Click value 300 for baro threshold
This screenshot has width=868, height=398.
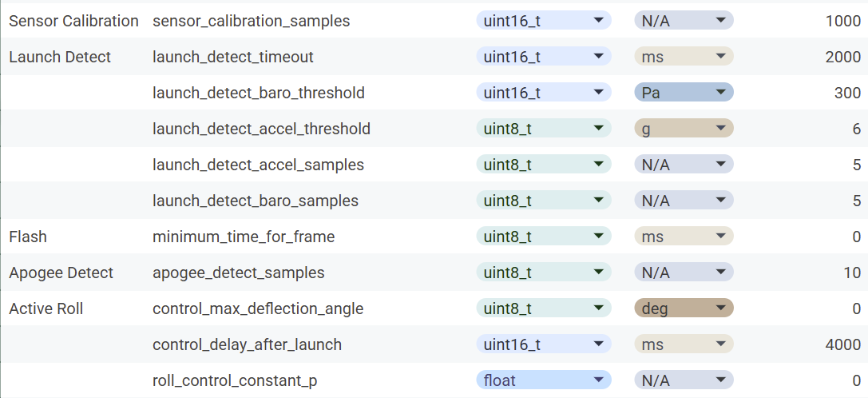(847, 93)
